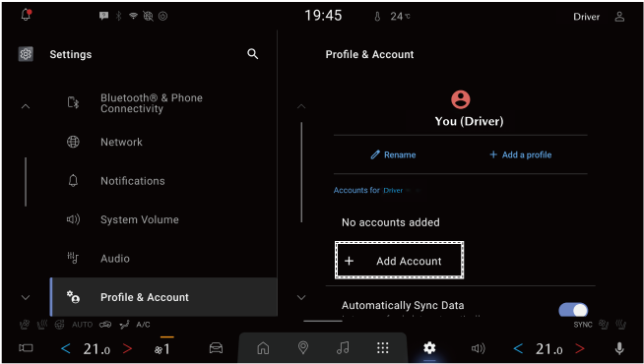This screenshot has width=644, height=364.
Task: Tap the power status icon
Action: tap(163, 16)
